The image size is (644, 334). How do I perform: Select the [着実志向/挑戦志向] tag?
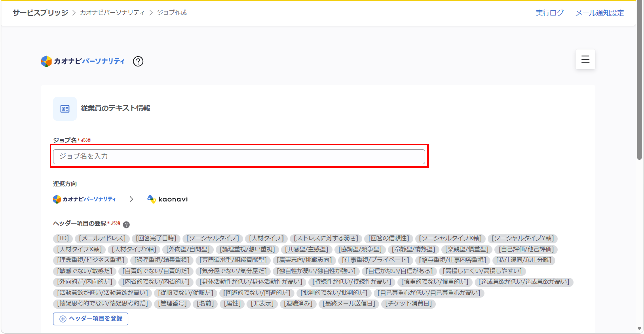[304, 260]
